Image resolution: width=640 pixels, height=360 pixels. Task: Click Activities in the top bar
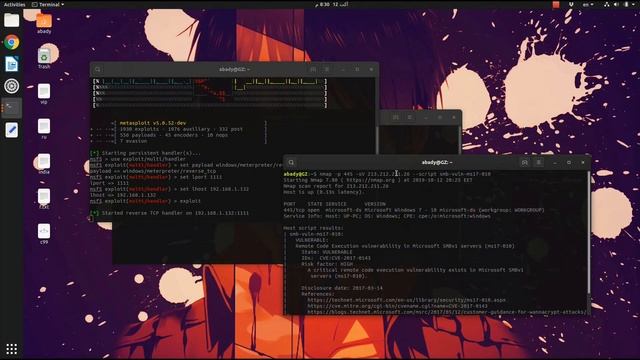coord(14,4)
